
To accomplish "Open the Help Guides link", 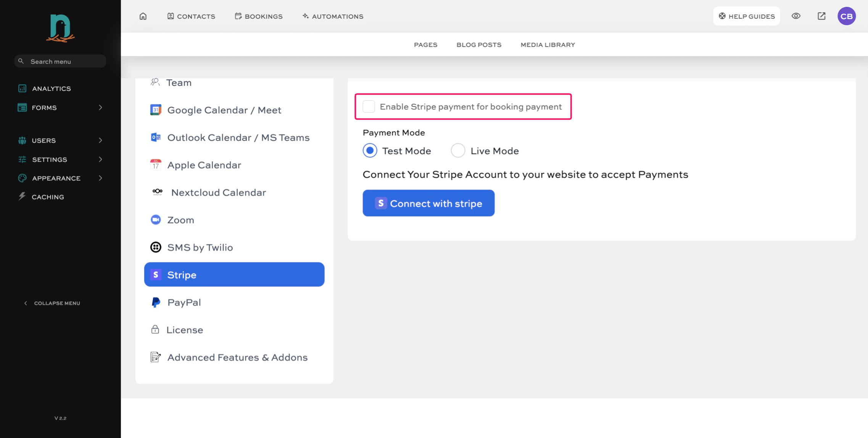I will (746, 16).
